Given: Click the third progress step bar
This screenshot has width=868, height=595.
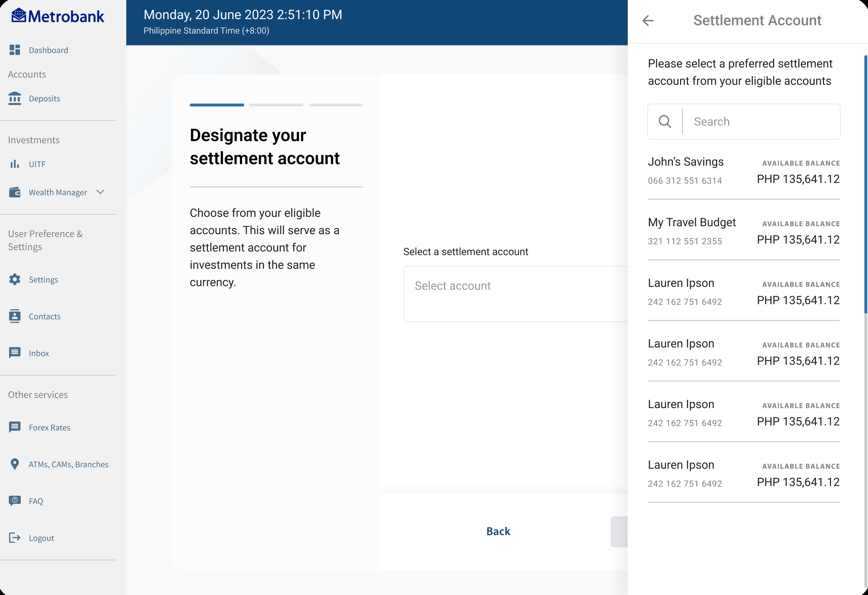Looking at the screenshot, I should pyautogui.click(x=336, y=105).
